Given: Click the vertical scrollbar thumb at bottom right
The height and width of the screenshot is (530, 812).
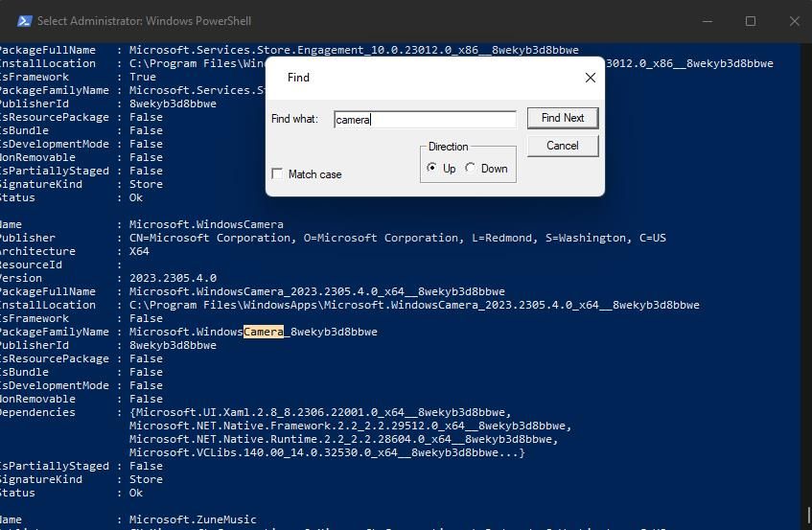Looking at the screenshot, I should 808,515.
